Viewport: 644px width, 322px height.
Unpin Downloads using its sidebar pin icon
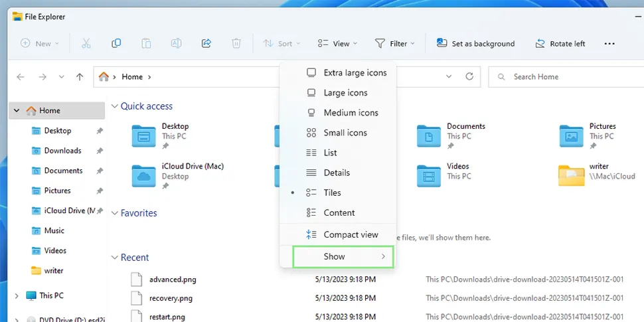[100, 151]
